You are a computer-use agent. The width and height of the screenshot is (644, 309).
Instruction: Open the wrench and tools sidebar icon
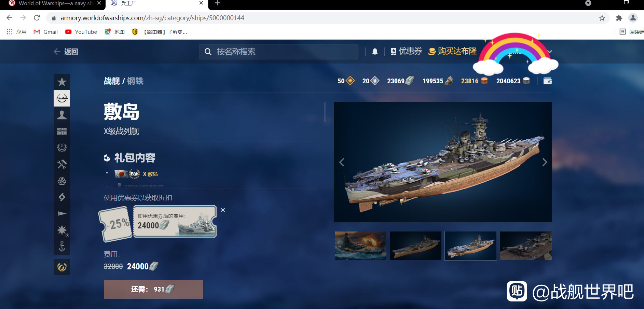[x=62, y=164]
